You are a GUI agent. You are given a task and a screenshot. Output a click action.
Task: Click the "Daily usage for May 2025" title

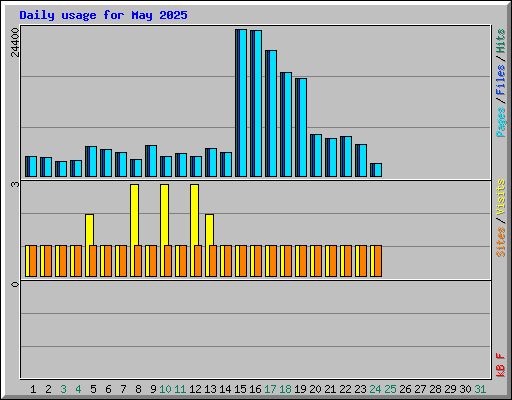(103, 15)
